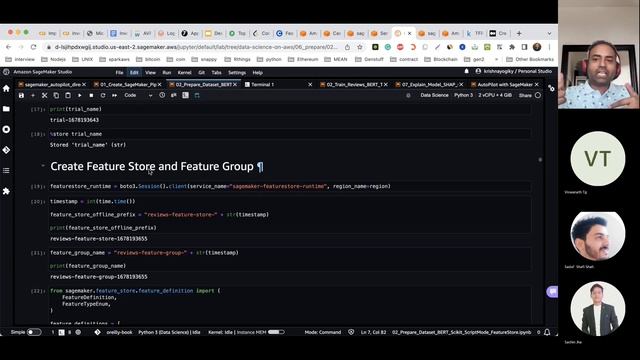Open the Kernel menu
The image size is (640, 360).
[x=184, y=73]
